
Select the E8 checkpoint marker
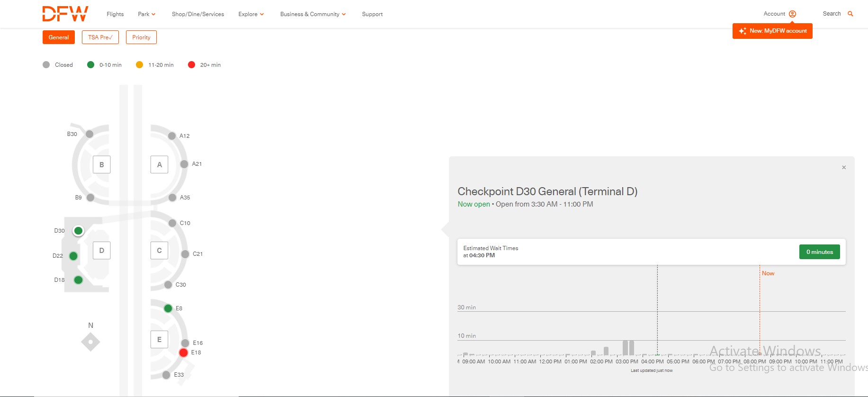click(168, 308)
